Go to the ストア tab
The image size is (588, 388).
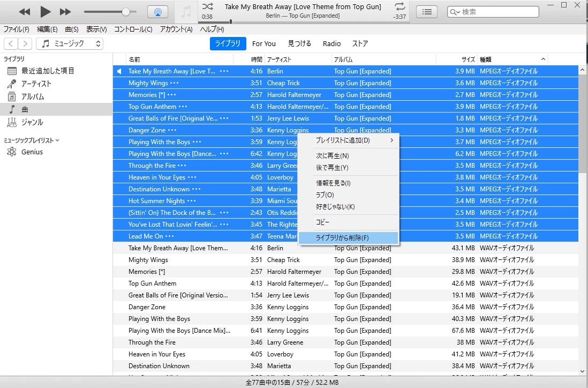pos(360,43)
